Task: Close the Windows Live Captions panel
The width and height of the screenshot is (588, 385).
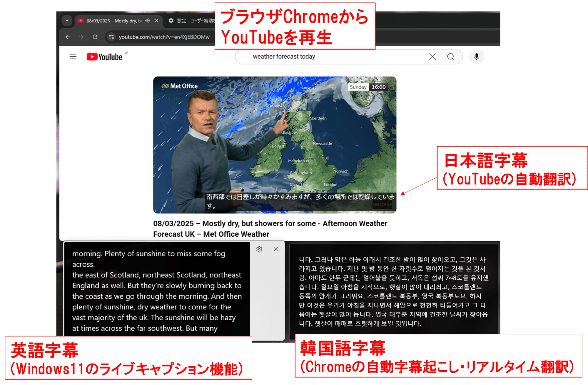Action: [275, 249]
